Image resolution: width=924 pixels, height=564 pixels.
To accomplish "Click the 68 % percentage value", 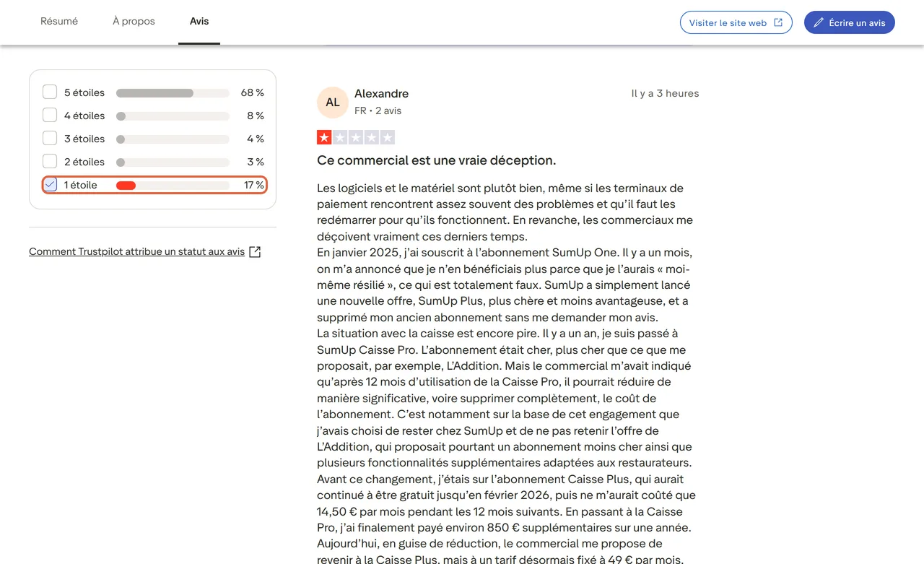I will pos(253,92).
